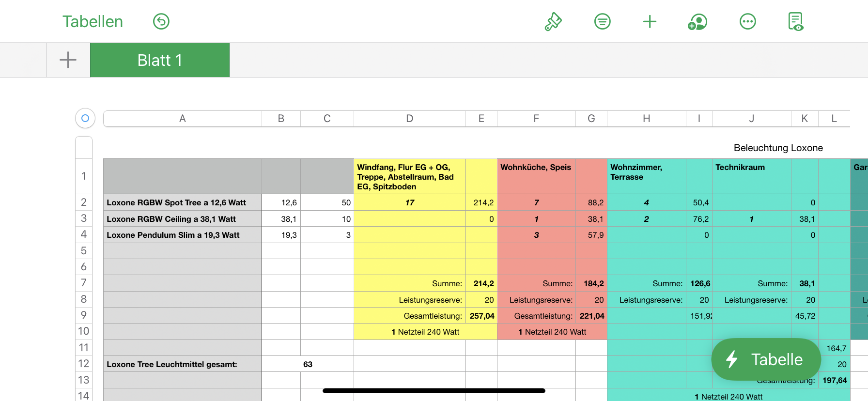The width and height of the screenshot is (868, 401).
Task: Select the Wohnküche, Speis header cell
Action: click(537, 177)
